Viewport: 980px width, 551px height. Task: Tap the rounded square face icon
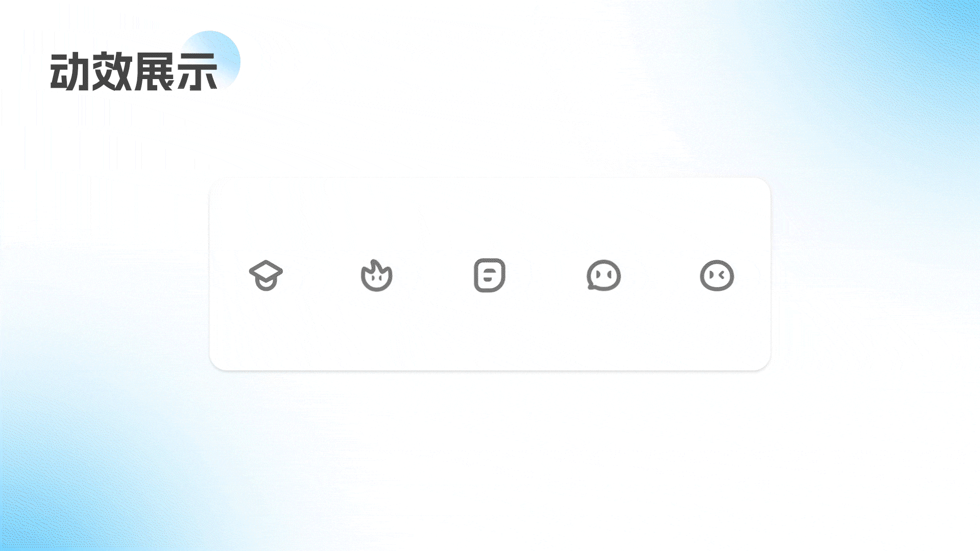(x=489, y=275)
